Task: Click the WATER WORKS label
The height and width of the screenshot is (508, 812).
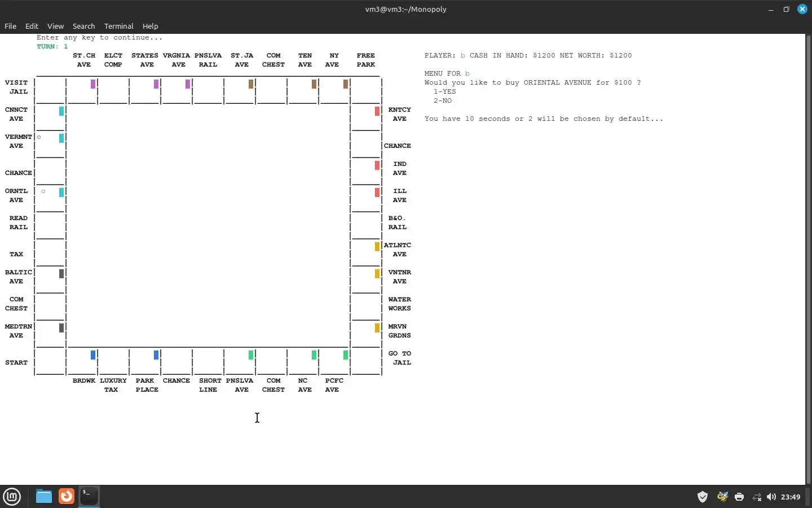Action: [x=400, y=304]
